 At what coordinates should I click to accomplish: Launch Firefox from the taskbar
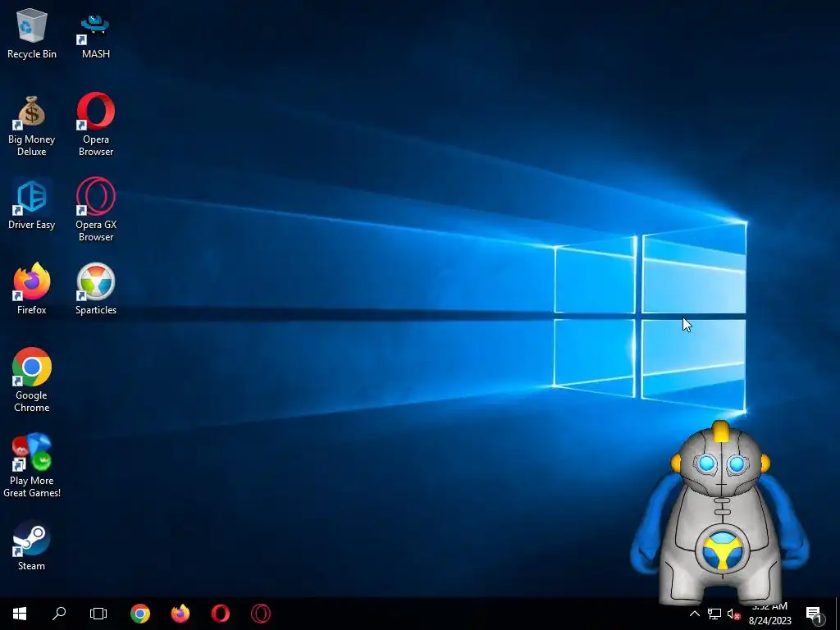pyautogui.click(x=180, y=614)
